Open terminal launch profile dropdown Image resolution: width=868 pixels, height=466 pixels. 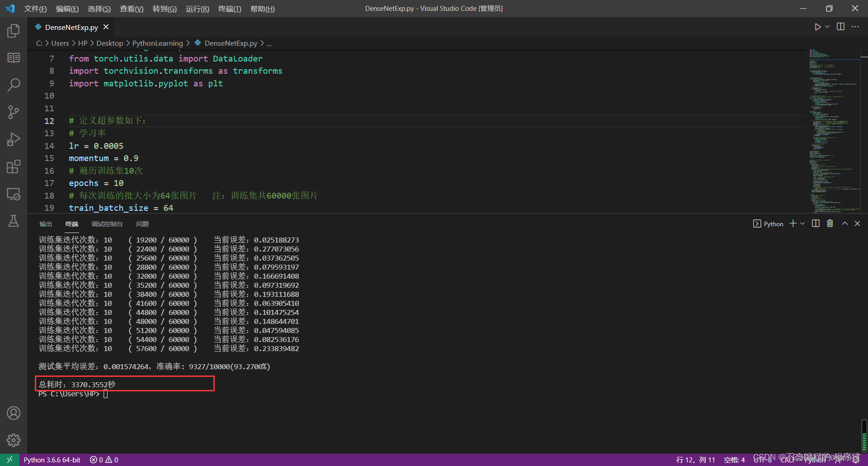point(802,223)
